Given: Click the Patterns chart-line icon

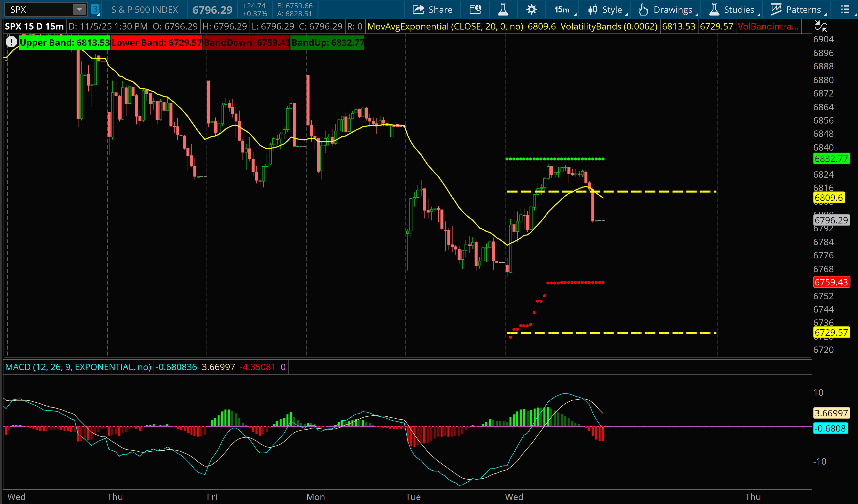Looking at the screenshot, I should [x=776, y=10].
